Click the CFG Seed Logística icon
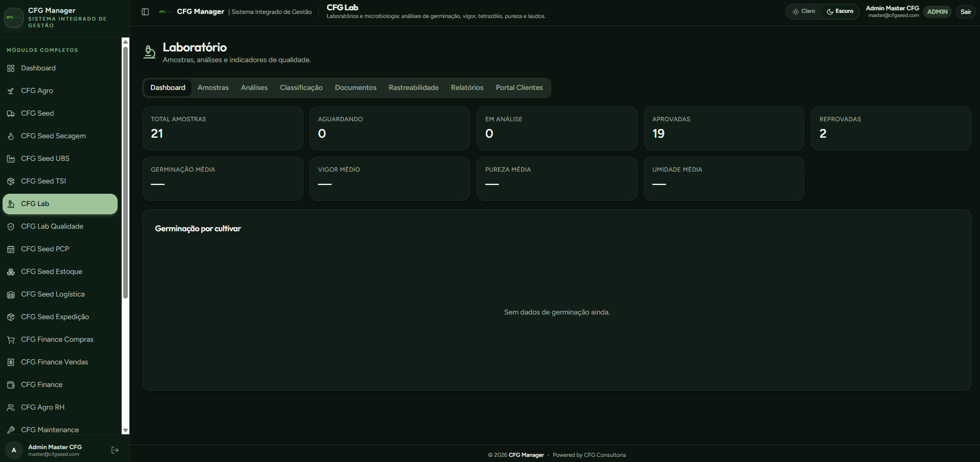 pyautogui.click(x=11, y=294)
